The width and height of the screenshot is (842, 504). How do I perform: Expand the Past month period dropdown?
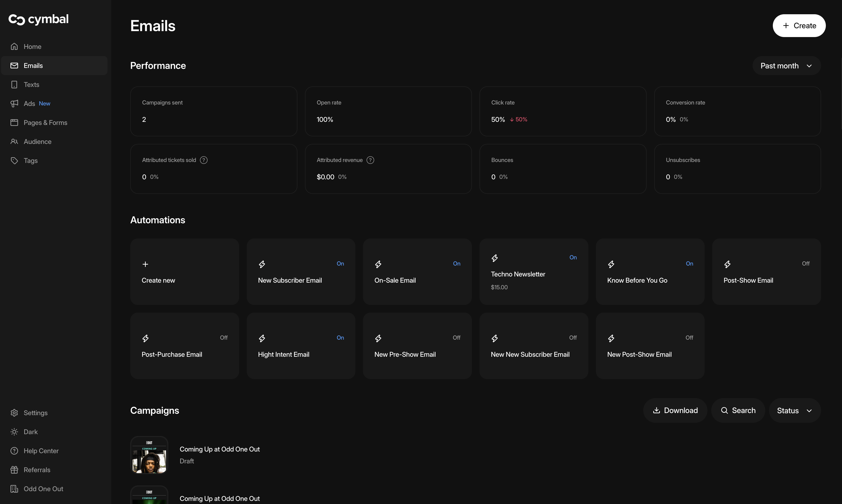click(786, 66)
